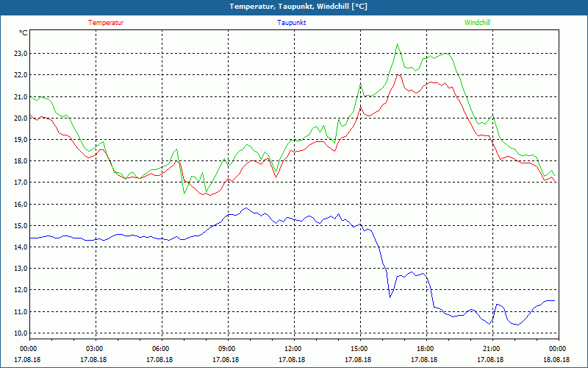Click the 21:00 time axis label
This screenshot has height=368, width=588.
pos(492,349)
